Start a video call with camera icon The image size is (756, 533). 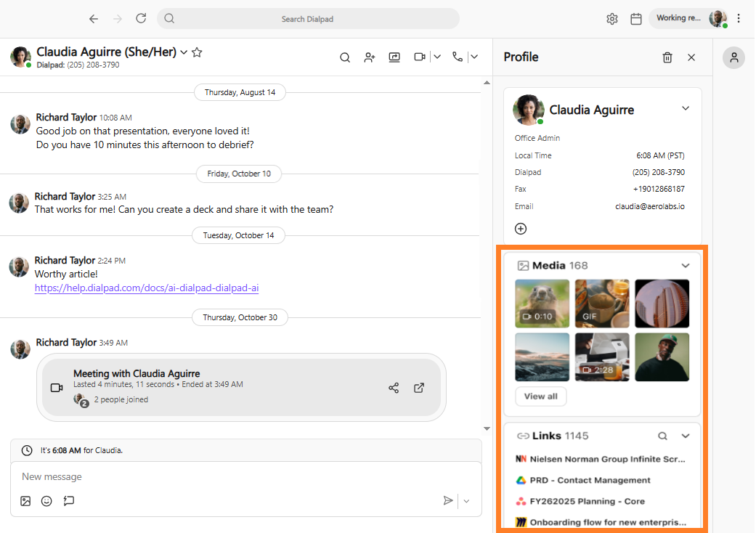420,57
